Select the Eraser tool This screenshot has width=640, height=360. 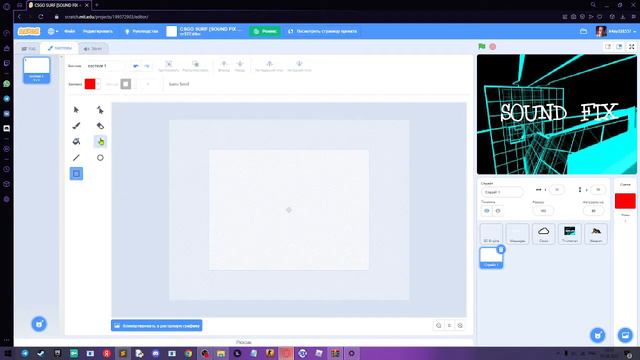tap(100, 126)
